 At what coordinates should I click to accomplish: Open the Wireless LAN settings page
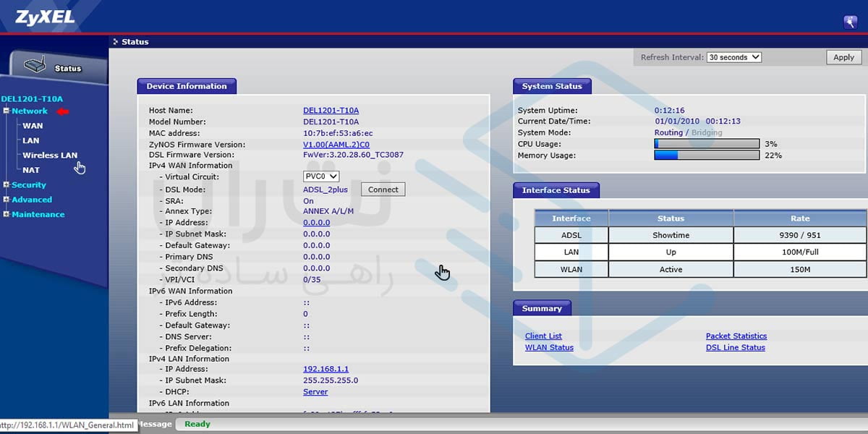pos(49,156)
